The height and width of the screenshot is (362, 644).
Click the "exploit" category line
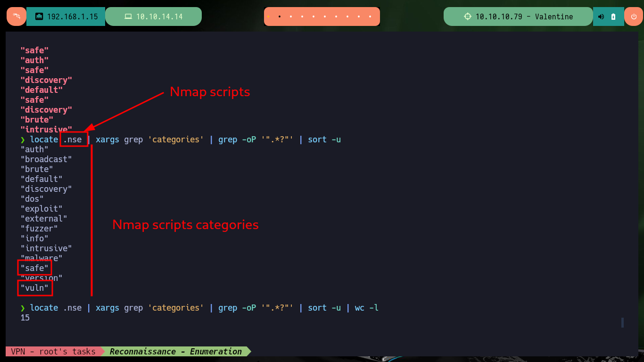pos(41,209)
